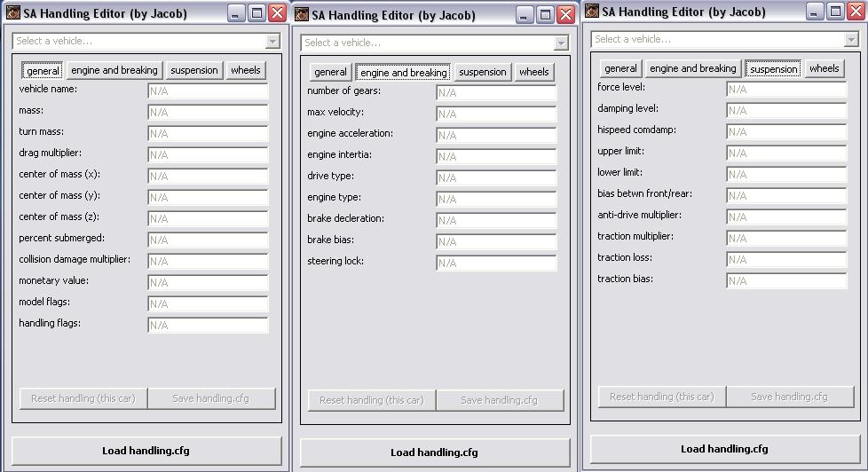Click the center of mass (x) field
The height and width of the screenshot is (472, 868).
[208, 176]
